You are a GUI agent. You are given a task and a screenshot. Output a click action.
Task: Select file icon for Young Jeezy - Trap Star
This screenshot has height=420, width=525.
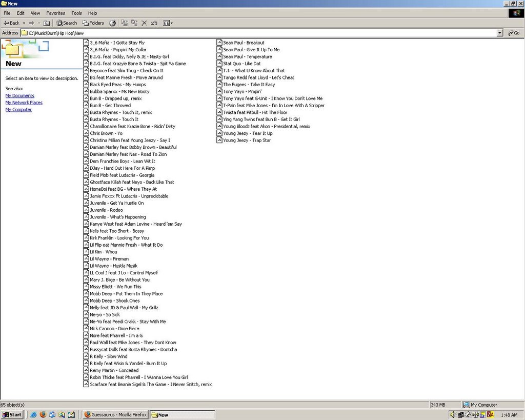click(x=219, y=140)
